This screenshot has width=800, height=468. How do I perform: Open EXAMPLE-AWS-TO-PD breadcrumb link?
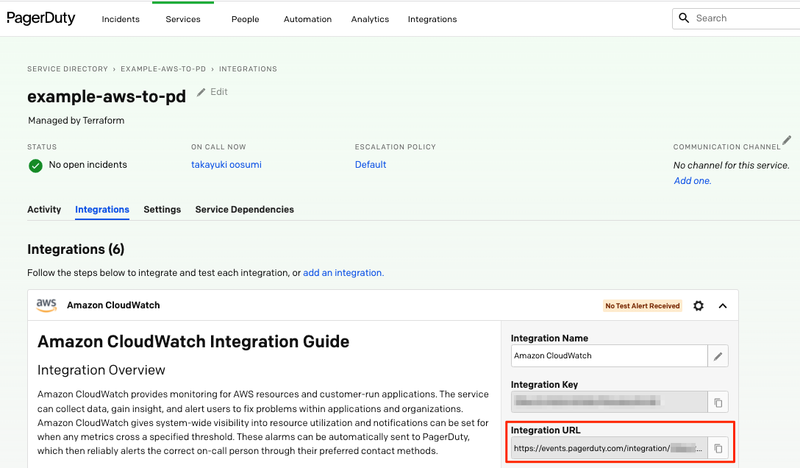pos(163,69)
